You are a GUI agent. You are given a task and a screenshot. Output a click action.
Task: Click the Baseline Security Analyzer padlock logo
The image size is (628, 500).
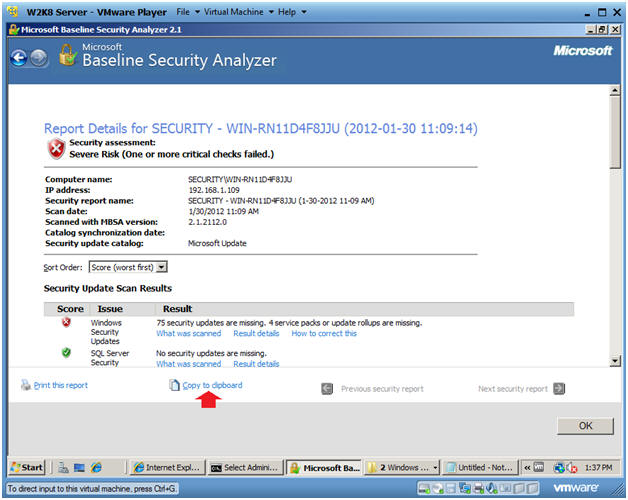(68, 55)
